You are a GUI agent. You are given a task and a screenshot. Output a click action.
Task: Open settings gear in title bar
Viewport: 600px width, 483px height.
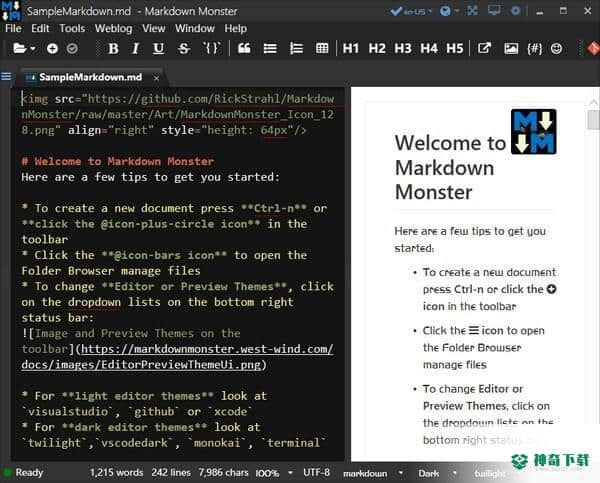[516, 11]
